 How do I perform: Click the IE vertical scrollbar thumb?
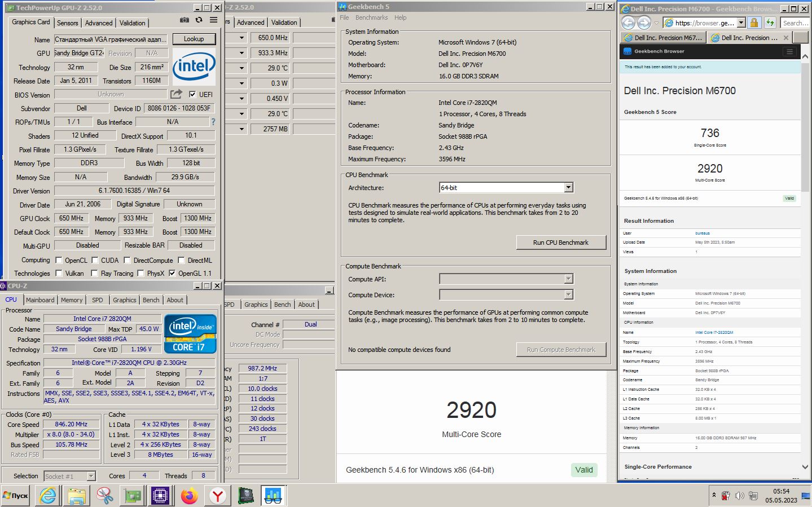click(805, 127)
